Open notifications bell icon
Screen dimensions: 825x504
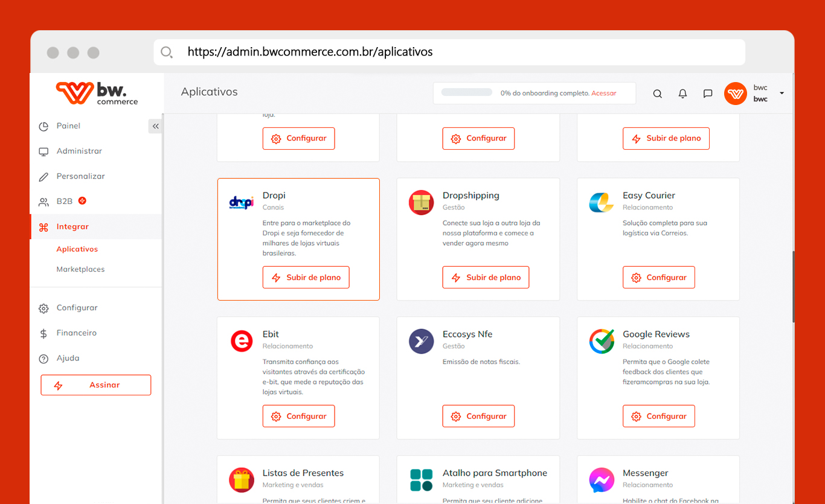point(682,94)
